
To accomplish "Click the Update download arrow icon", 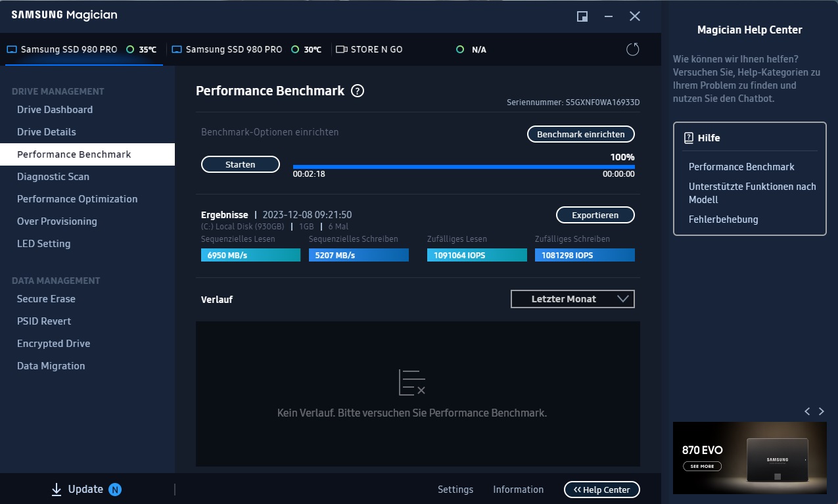I will pyautogui.click(x=57, y=490).
